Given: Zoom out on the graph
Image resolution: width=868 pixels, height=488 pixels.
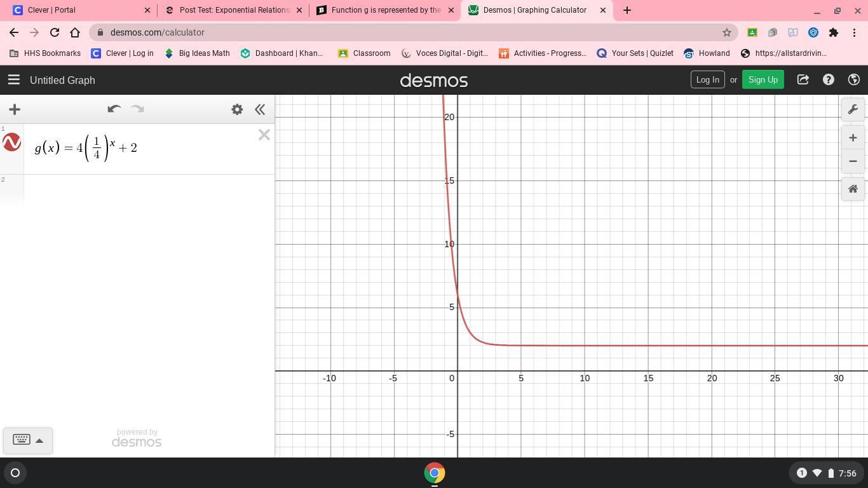Looking at the screenshot, I should tap(853, 161).
